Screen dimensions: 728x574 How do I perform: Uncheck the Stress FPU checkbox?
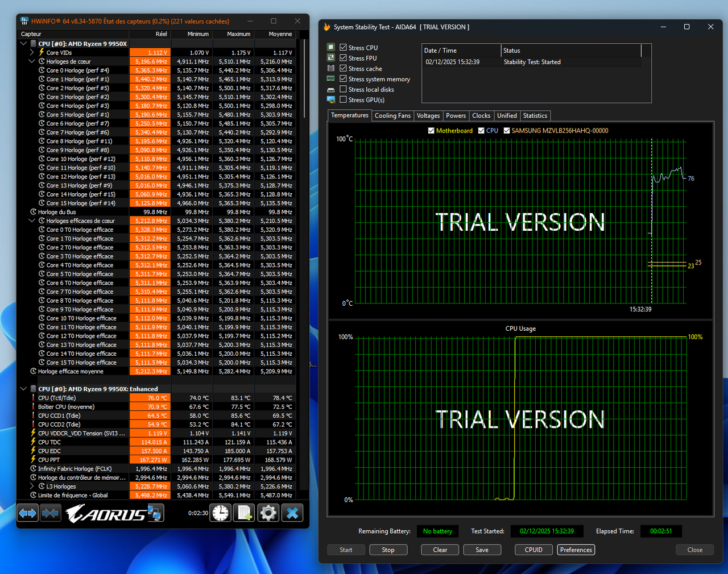(343, 57)
